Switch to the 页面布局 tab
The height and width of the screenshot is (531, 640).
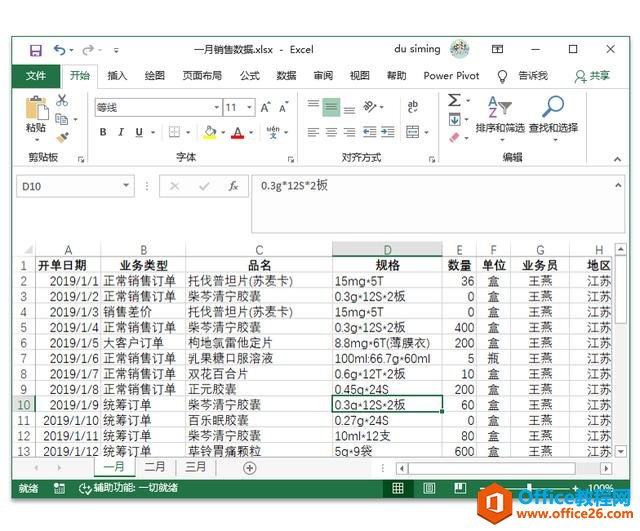tap(202, 76)
